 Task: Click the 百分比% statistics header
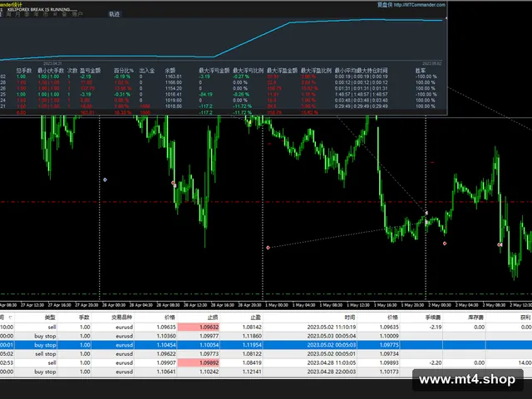click(124, 71)
